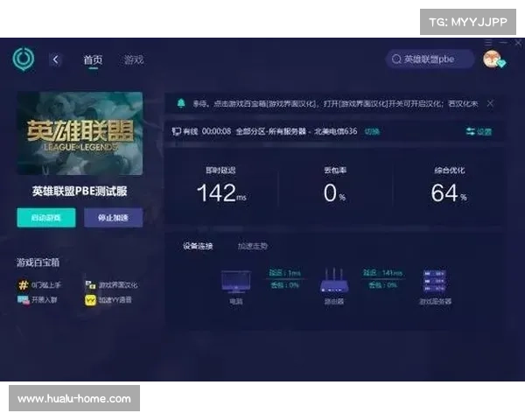Click the bell notification icon

181,103
